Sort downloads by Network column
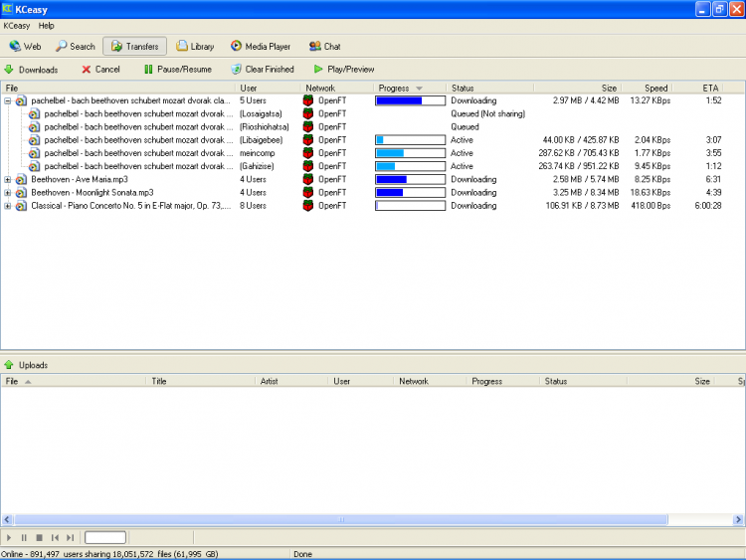746x560 pixels. [337, 88]
